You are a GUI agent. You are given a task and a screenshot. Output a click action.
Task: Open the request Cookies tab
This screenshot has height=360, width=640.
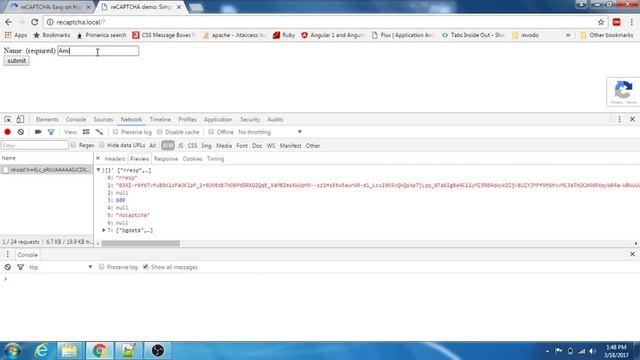[192, 158]
